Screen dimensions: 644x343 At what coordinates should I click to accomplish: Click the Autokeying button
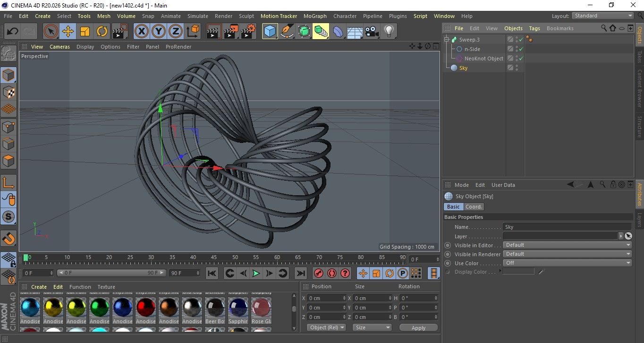[332, 273]
